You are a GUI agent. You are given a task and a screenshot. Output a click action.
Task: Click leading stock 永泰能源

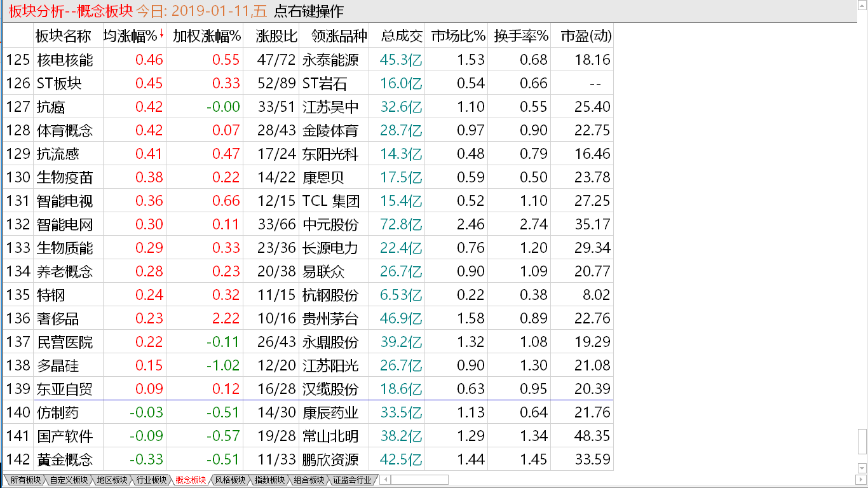pos(330,60)
